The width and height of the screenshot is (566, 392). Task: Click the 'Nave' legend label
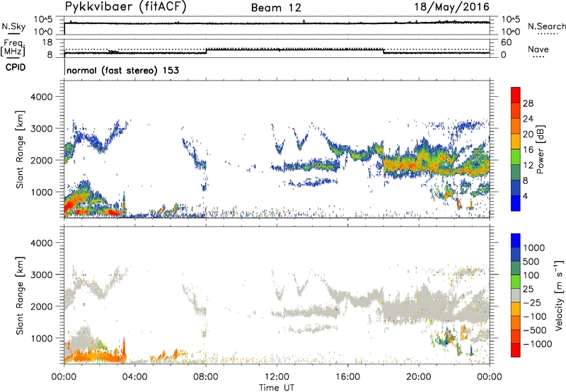(x=538, y=50)
